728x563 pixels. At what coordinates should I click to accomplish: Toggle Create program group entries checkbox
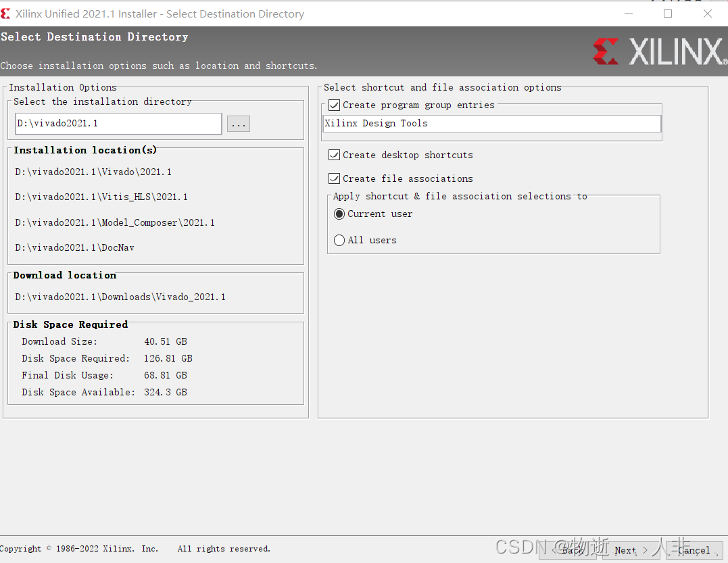335,105
